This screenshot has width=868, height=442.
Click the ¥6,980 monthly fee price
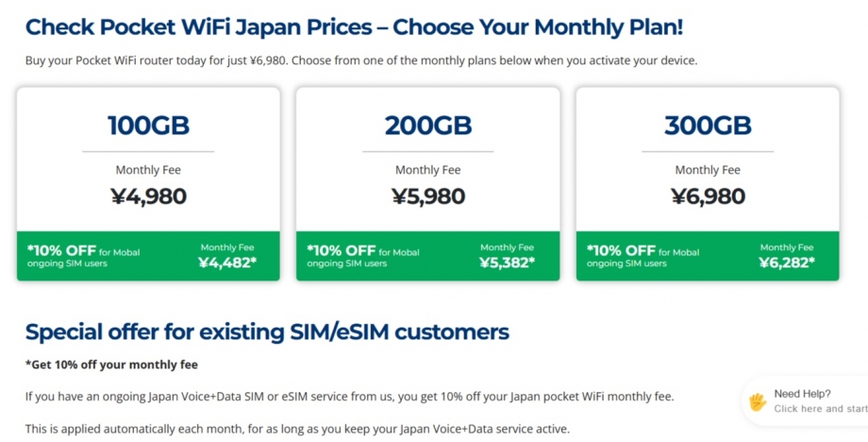(708, 196)
